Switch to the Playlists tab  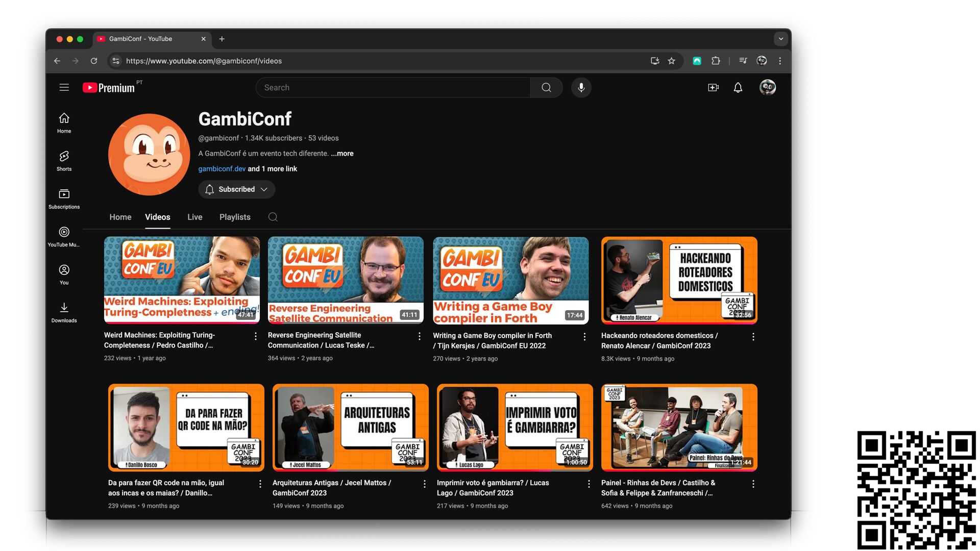click(x=235, y=217)
